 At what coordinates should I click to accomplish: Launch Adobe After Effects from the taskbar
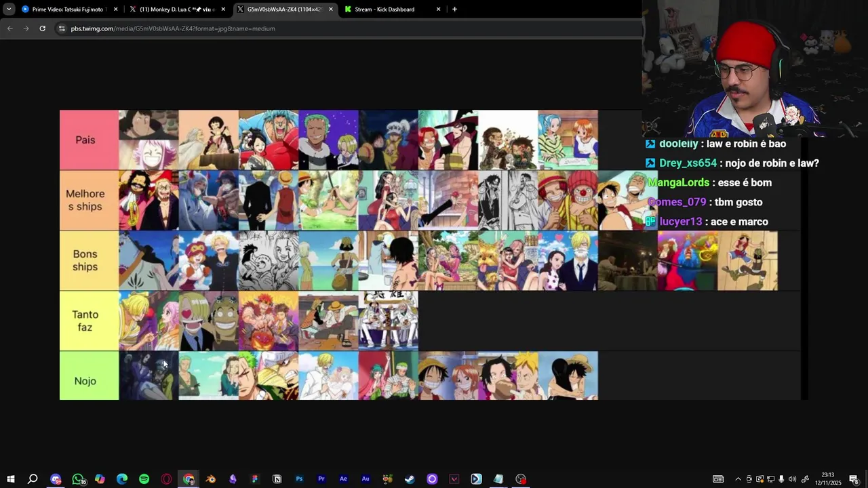pyautogui.click(x=343, y=479)
